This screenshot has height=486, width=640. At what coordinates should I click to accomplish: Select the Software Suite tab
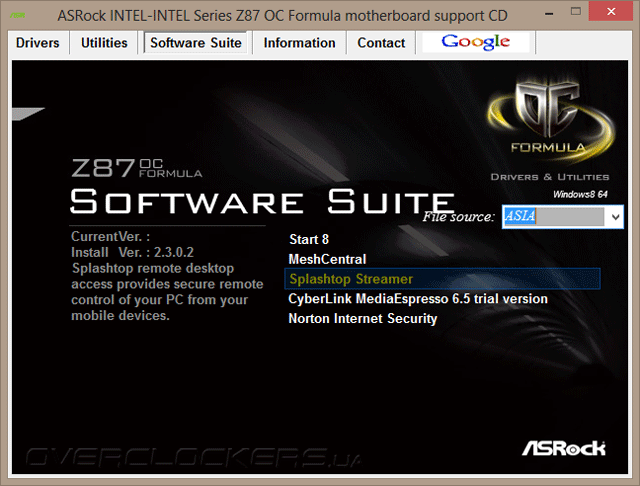click(196, 43)
